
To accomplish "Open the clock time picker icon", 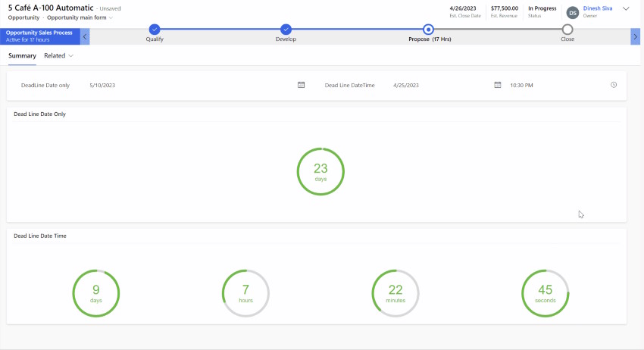I will click(614, 85).
